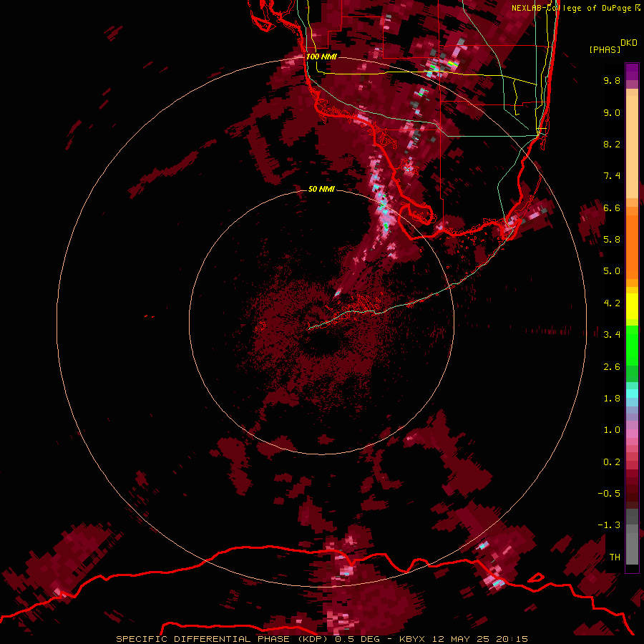Click the DKD label above the color scale
Screen dimensions: 644x644
point(629,43)
